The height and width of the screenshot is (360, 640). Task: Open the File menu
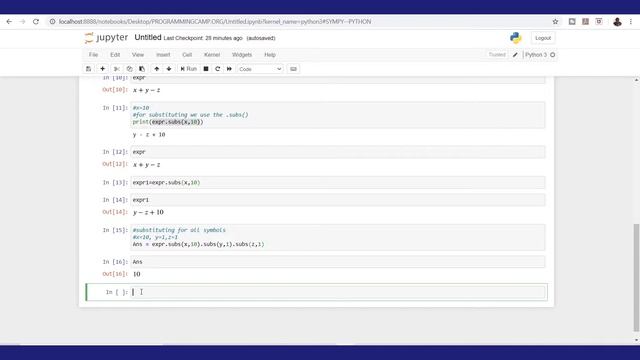point(93,55)
